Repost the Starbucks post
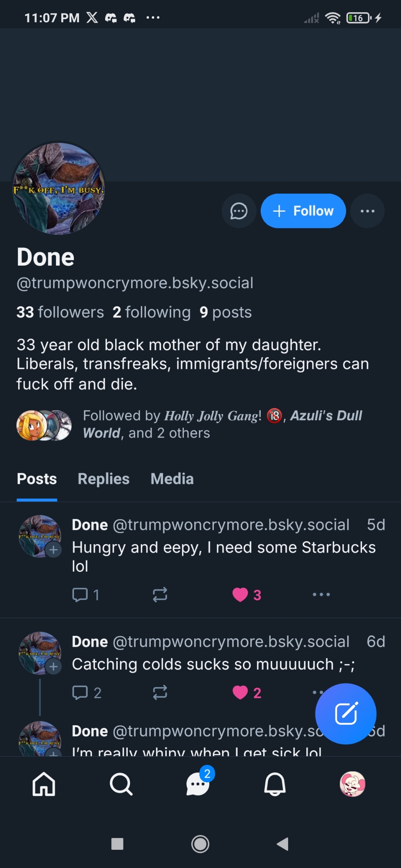This screenshot has height=868, width=401. 160,595
